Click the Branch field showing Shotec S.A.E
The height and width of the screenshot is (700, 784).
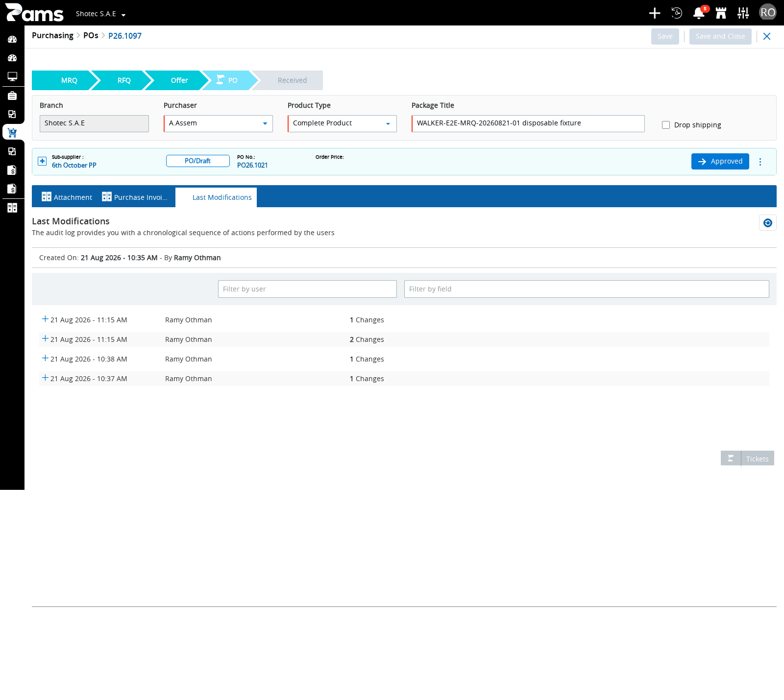94,123
